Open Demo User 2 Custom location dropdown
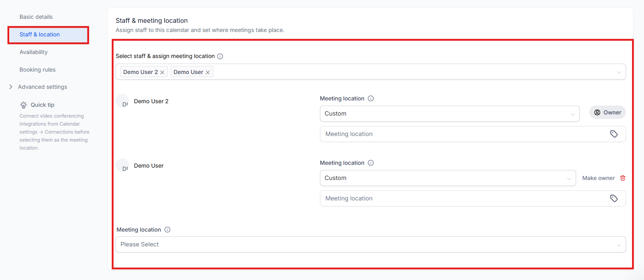Screen dimensions: 644x280 pyautogui.click(x=449, y=114)
